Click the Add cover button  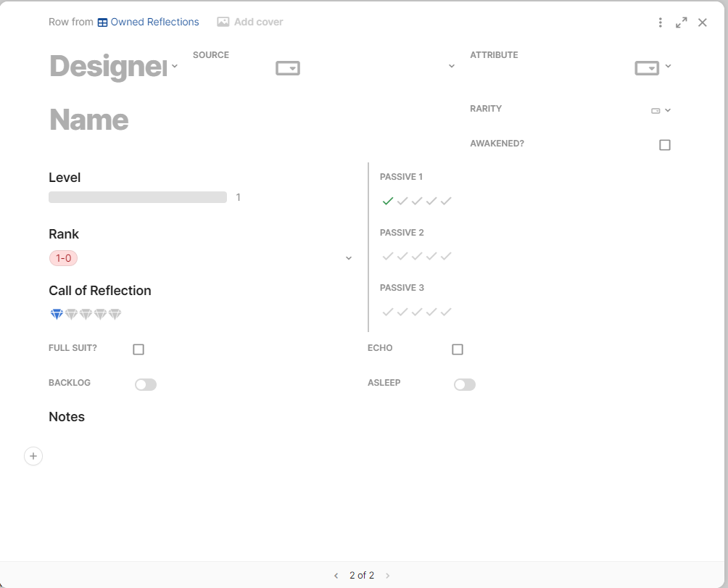[x=250, y=22]
